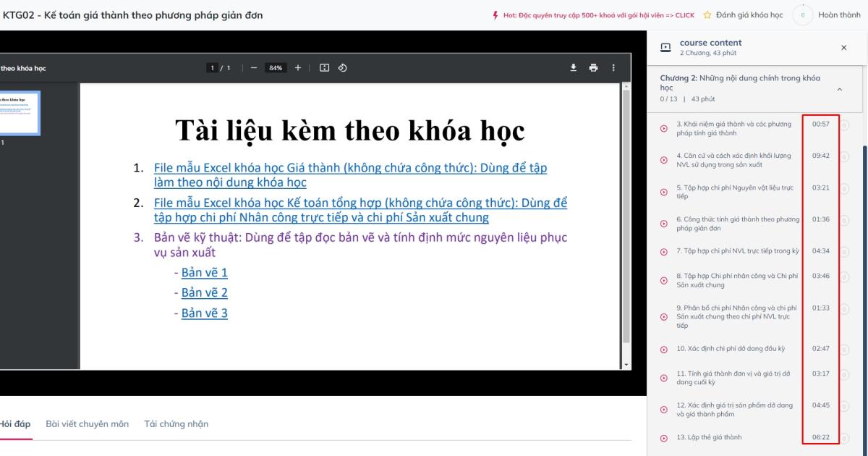Click the Chương 2 section heading text
Screen dimensions: 868x456
pos(740,83)
